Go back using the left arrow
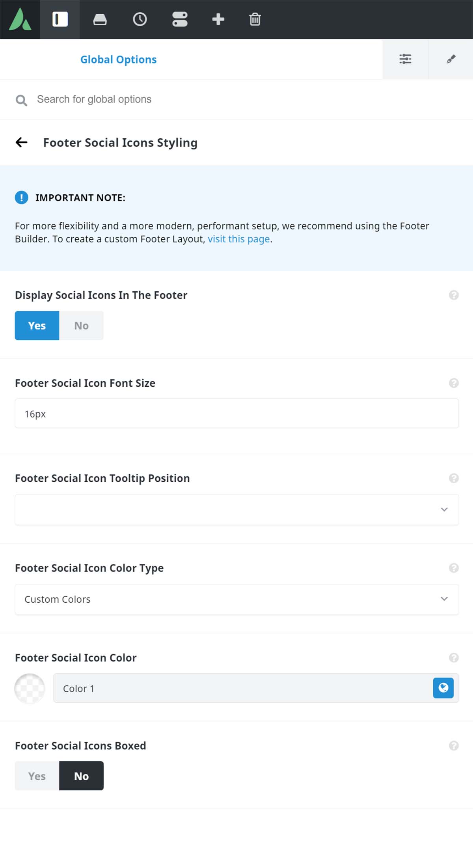 pyautogui.click(x=21, y=142)
